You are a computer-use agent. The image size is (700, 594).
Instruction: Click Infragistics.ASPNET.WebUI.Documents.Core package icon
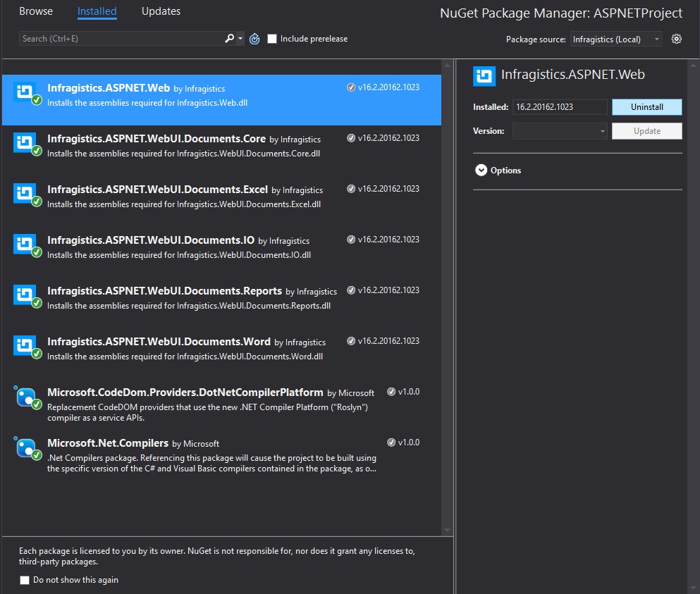[x=25, y=143]
